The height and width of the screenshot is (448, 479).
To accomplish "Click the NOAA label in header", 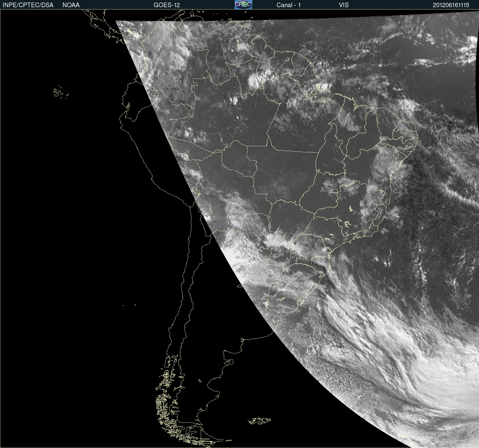I will tap(71, 5).
